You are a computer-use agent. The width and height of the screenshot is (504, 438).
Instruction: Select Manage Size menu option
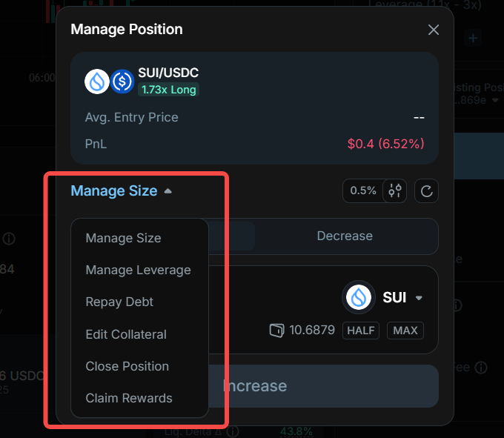pos(123,238)
